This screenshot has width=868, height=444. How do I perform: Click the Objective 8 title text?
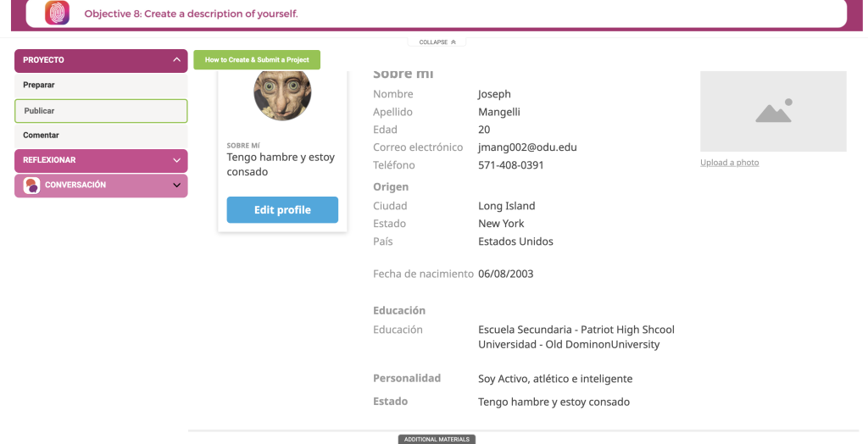191,14
